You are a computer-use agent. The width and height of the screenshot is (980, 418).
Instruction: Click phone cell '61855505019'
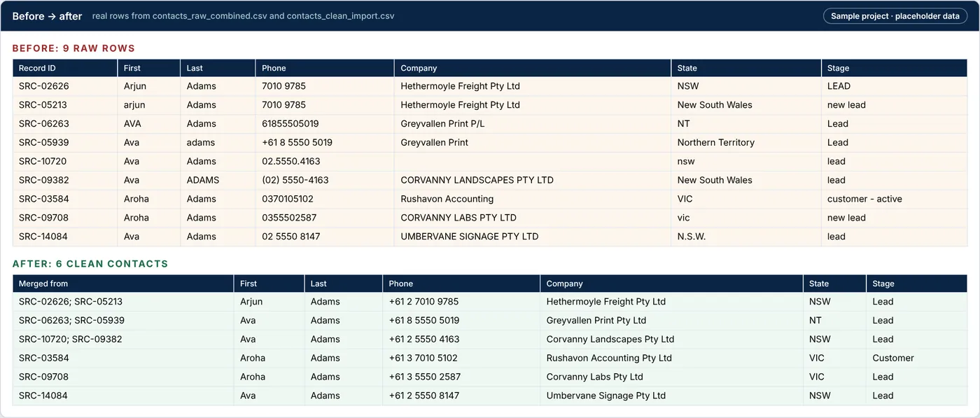pyautogui.click(x=325, y=124)
